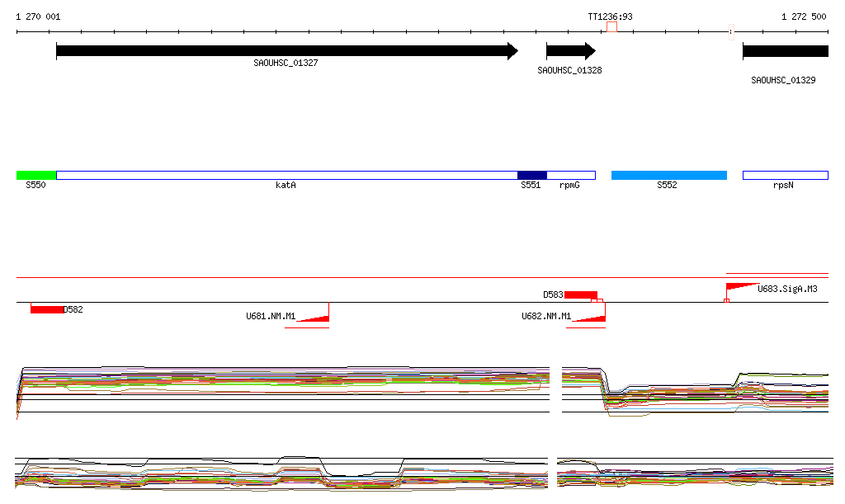Click the TT1236:93 label

610,16
